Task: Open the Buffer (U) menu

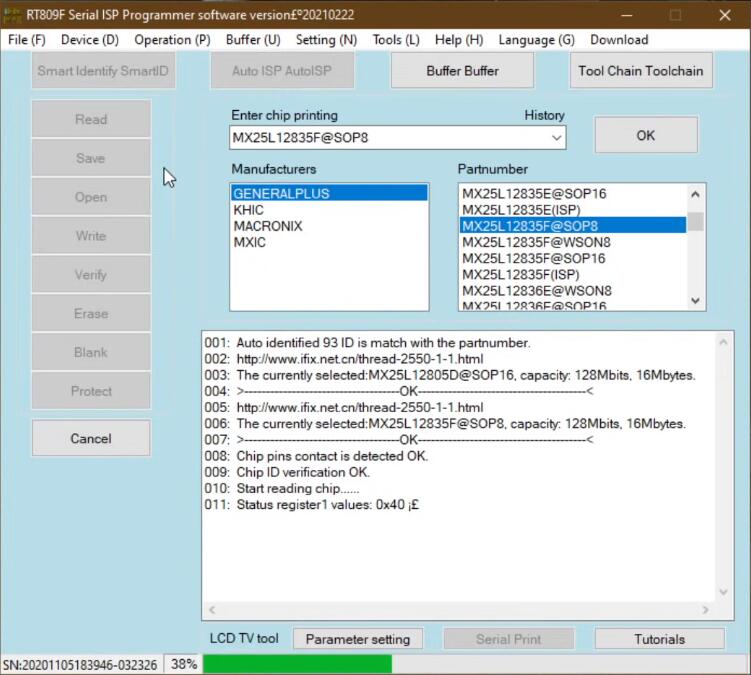Action: pos(253,40)
